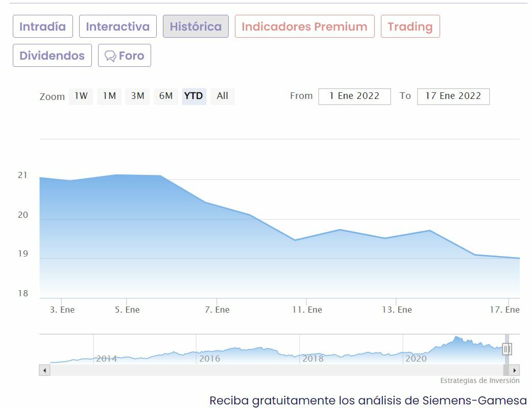Image resolution: width=532 pixels, height=408 pixels.
Task: Open Indicadores Premium tab
Action: point(305,27)
